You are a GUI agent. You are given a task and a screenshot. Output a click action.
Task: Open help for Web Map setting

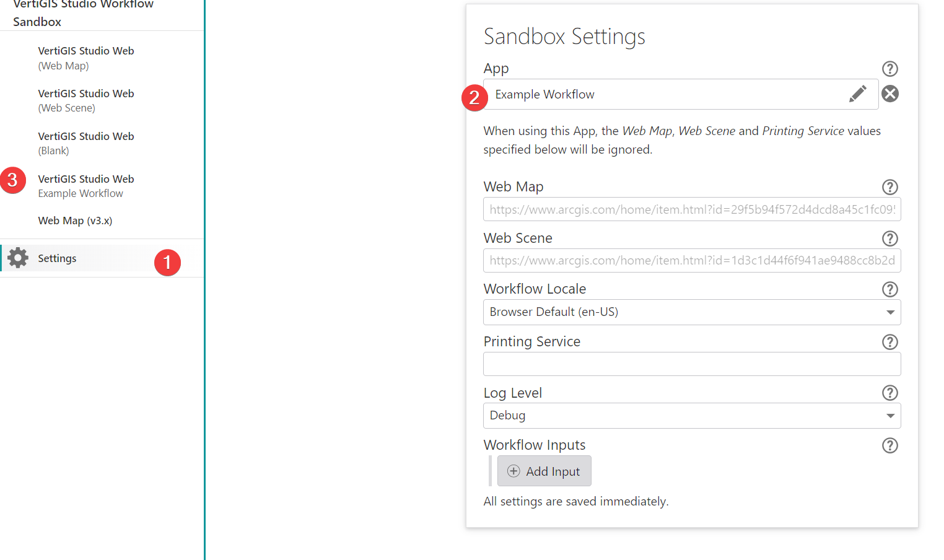click(890, 187)
